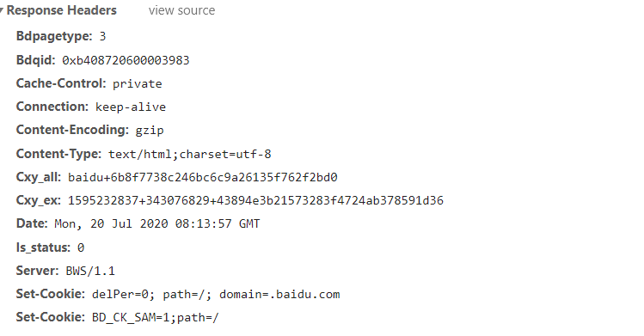
Task: Collapse the Response Headers section
Action: pos(2,10)
